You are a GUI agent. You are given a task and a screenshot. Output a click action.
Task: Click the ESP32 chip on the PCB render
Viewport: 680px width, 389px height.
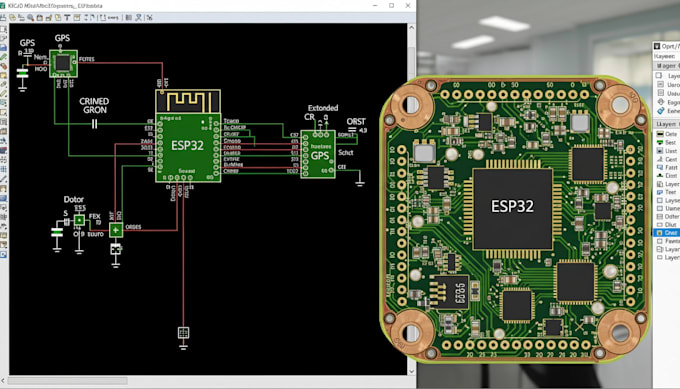pyautogui.click(x=513, y=209)
